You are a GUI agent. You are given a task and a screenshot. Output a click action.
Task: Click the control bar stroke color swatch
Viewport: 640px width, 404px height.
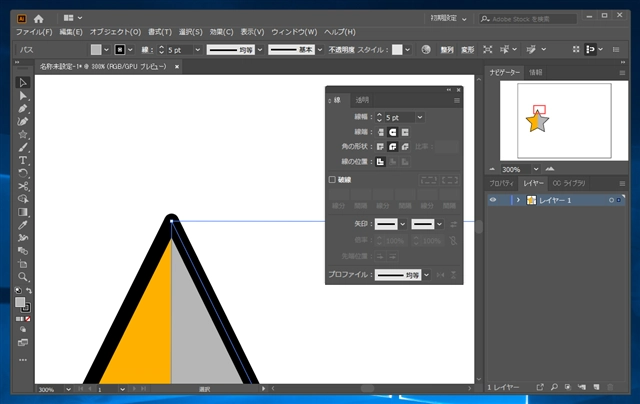pyautogui.click(x=120, y=50)
